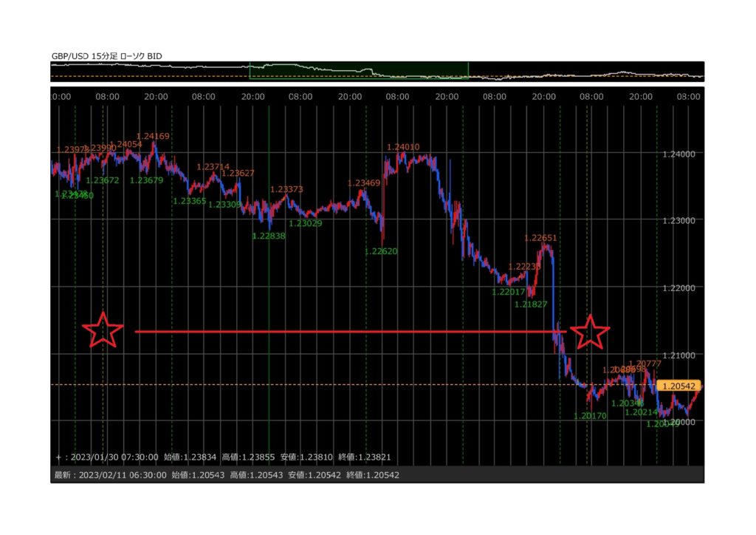The width and height of the screenshot is (756, 535).
Task: Click the 1.22000 price axis label
Action: coord(680,287)
